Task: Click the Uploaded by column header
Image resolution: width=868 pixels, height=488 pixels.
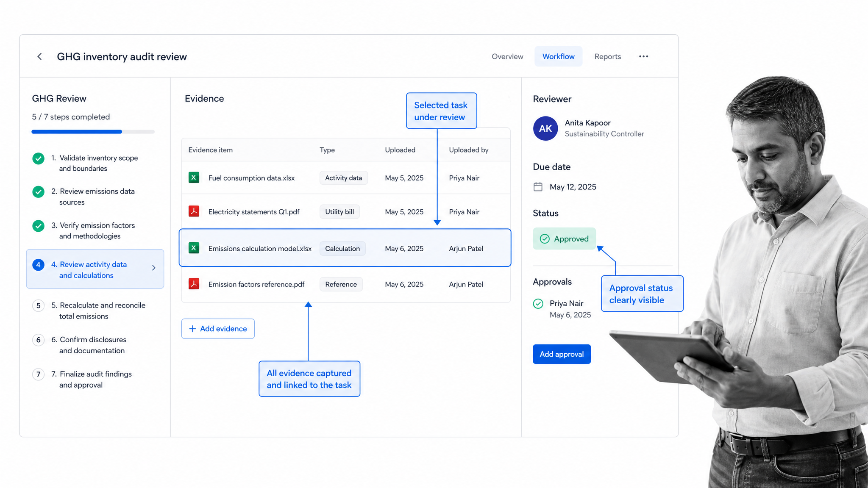Action: (x=469, y=150)
